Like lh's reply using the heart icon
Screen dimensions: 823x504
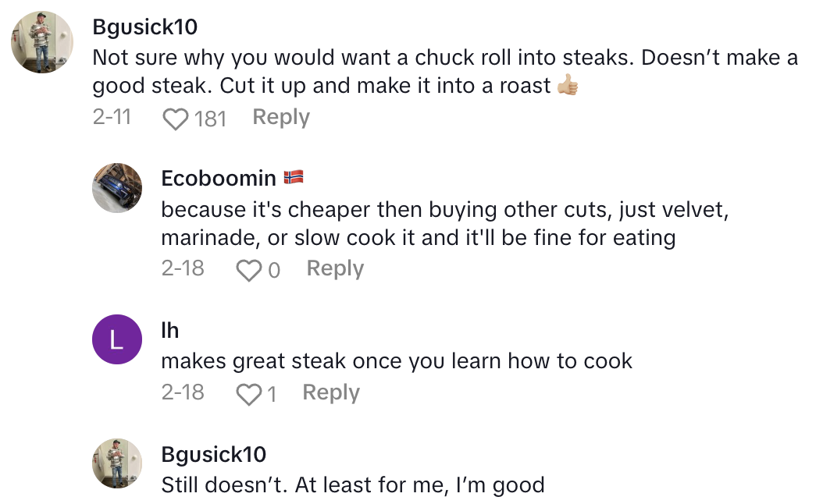click(x=248, y=394)
